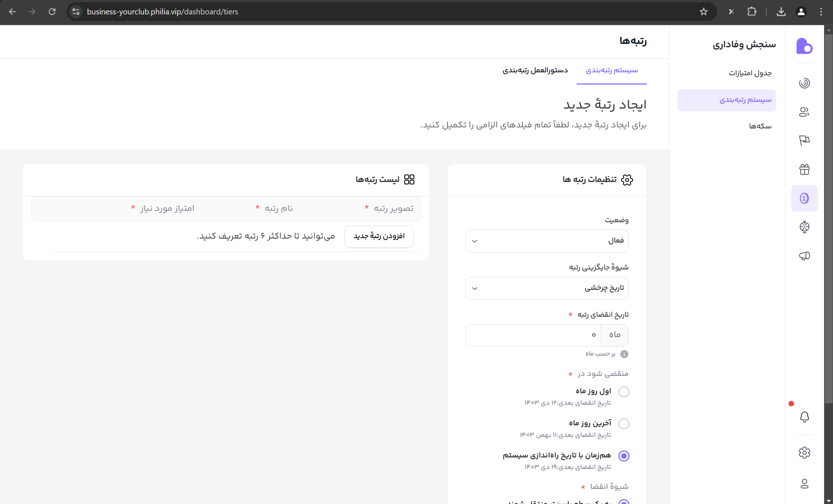Click the gift icon in the sidebar

point(804,169)
